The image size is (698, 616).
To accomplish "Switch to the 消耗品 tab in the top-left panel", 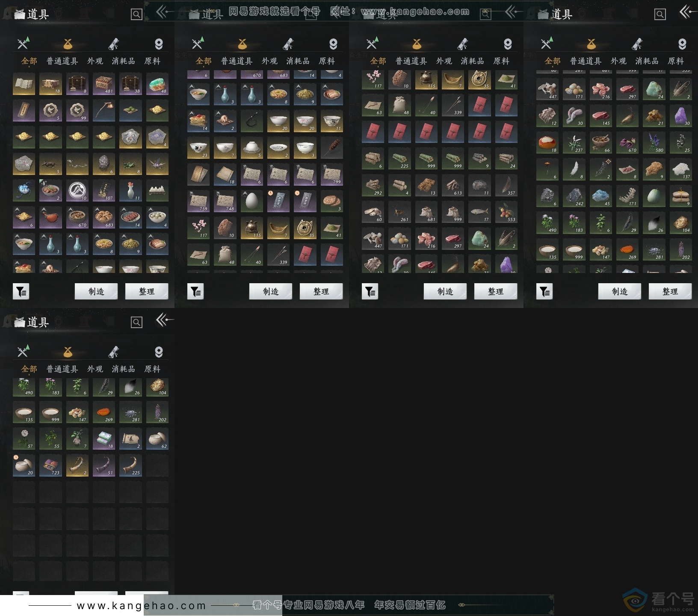I will 123,61.
